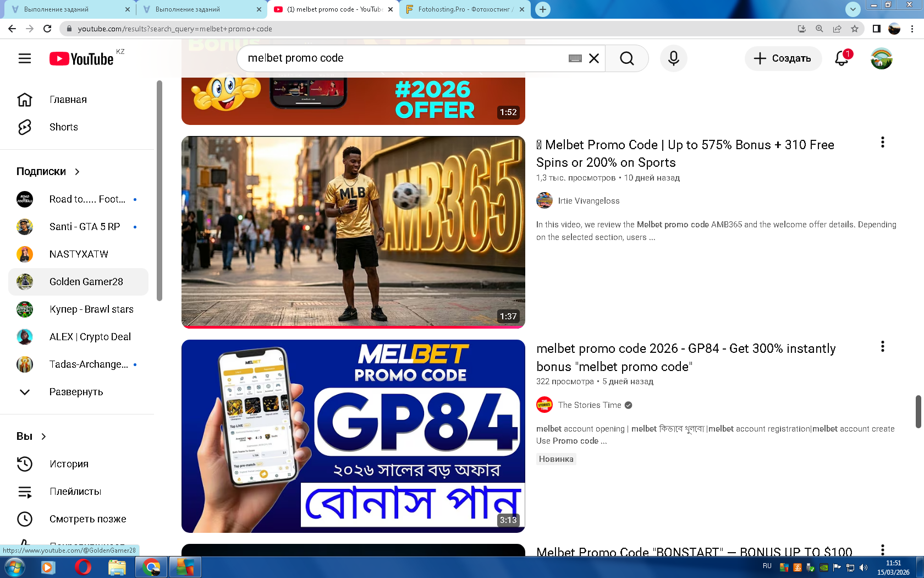
Task: Share this page from address bar
Action: tap(837, 29)
